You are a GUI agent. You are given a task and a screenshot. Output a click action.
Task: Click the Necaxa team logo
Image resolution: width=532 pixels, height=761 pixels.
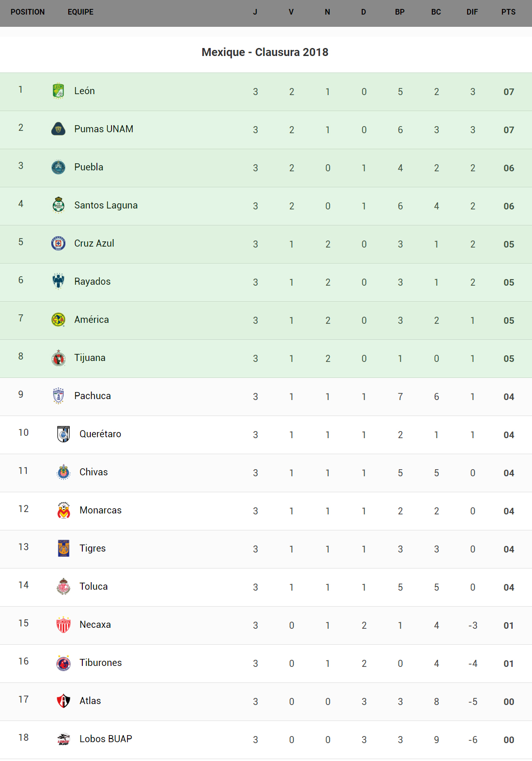(x=64, y=625)
